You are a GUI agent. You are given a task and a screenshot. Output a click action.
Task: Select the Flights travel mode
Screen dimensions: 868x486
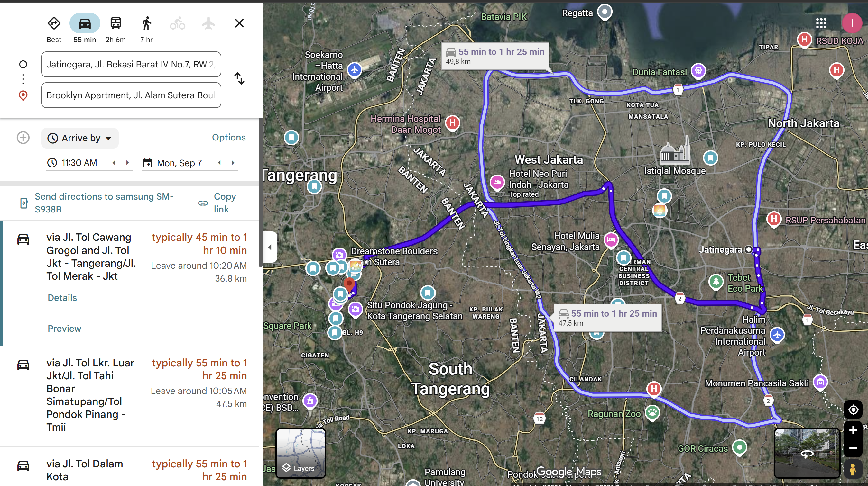point(208,23)
